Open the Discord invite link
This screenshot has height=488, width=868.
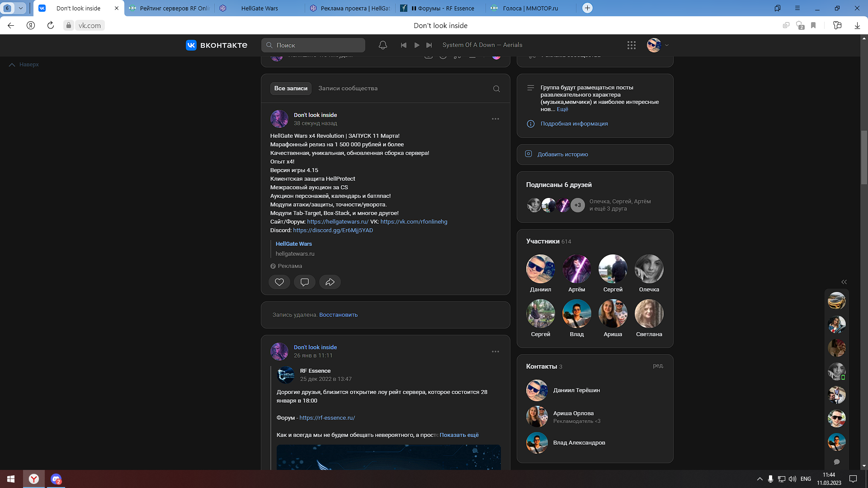pyautogui.click(x=333, y=230)
